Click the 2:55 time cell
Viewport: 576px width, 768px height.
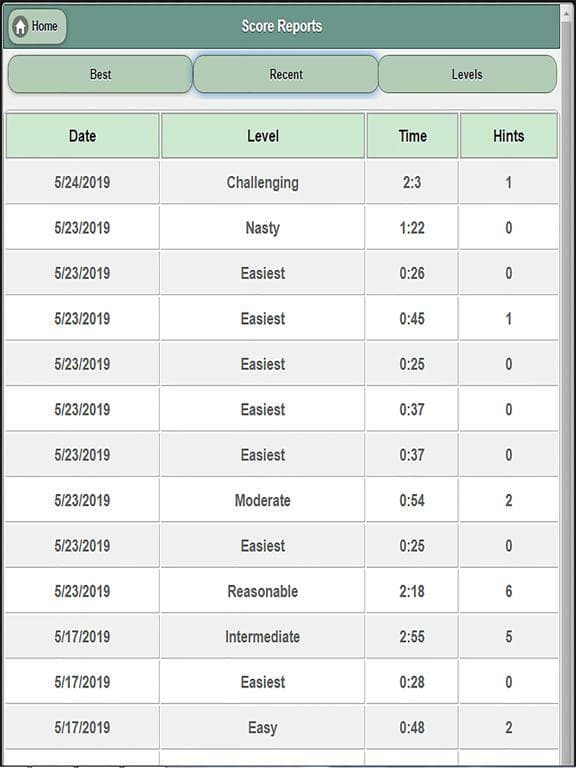pos(412,637)
